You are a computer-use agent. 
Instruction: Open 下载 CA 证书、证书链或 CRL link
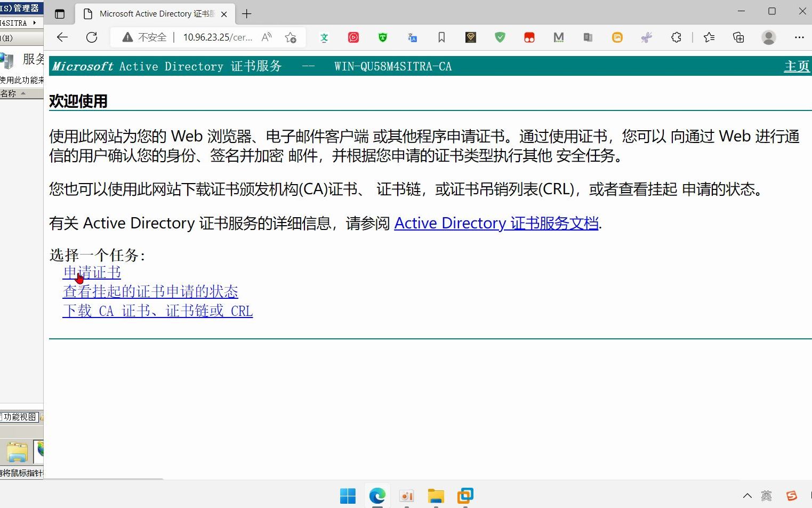coord(157,311)
